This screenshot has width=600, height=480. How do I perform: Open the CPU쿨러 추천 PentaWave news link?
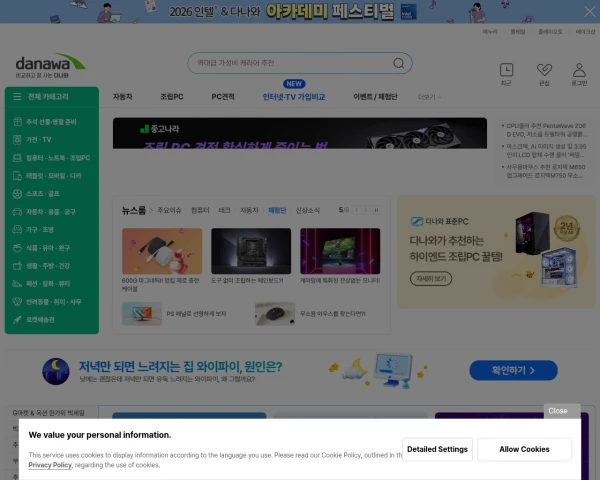(x=546, y=130)
